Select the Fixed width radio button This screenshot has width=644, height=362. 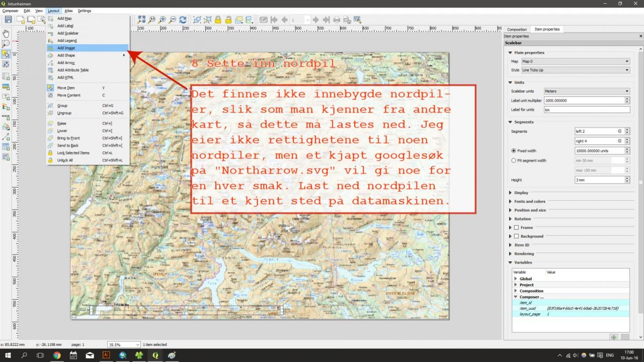514,151
